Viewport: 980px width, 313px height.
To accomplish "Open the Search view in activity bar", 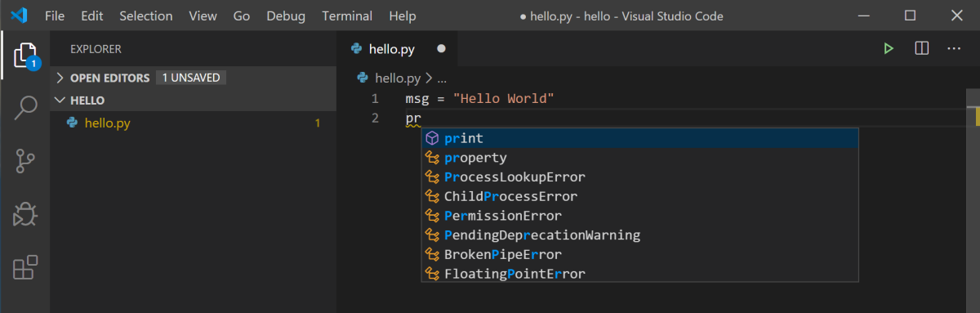I will 25,108.
